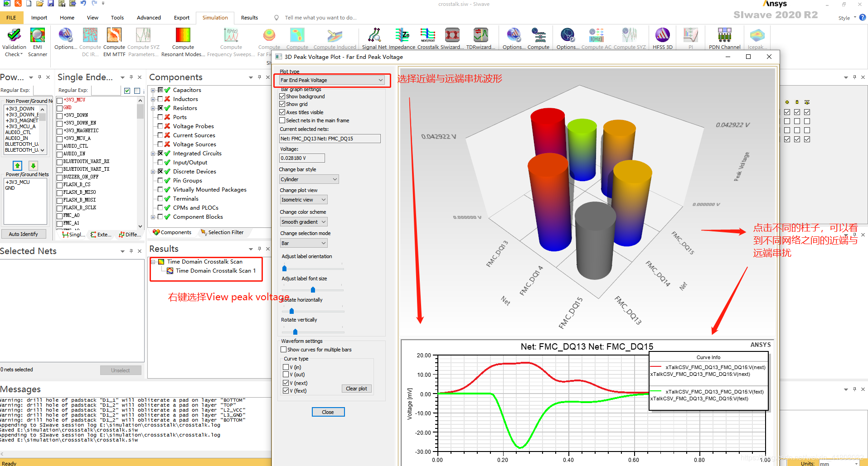Move net up to Non Power/Ground list
Viewport: 868px width, 466px height.
(x=17, y=166)
